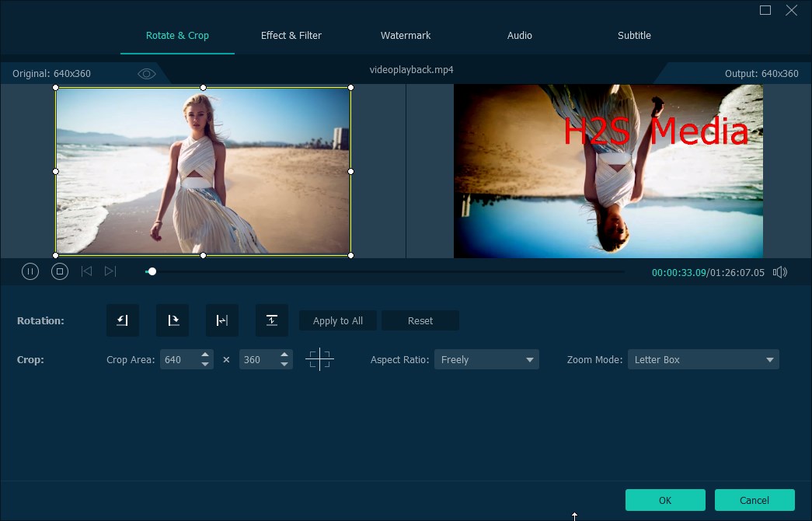Increase crop height value
Screen dimensions: 812x521
click(x=284, y=355)
